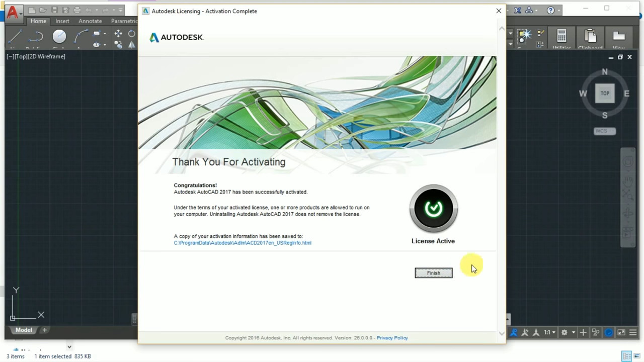Image resolution: width=644 pixels, height=362 pixels.
Task: Select the Circle draw tool
Action: tap(59, 36)
